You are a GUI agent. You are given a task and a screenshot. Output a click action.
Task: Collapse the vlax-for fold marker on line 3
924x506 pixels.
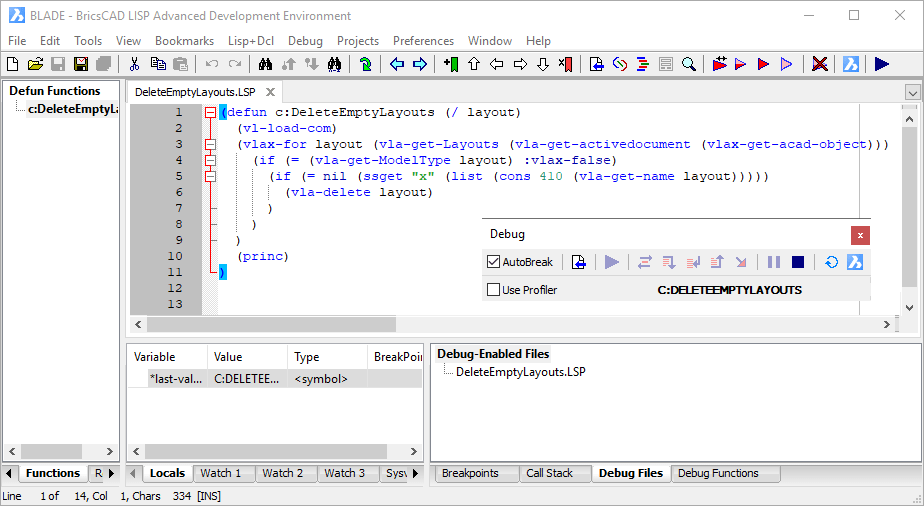pos(210,144)
